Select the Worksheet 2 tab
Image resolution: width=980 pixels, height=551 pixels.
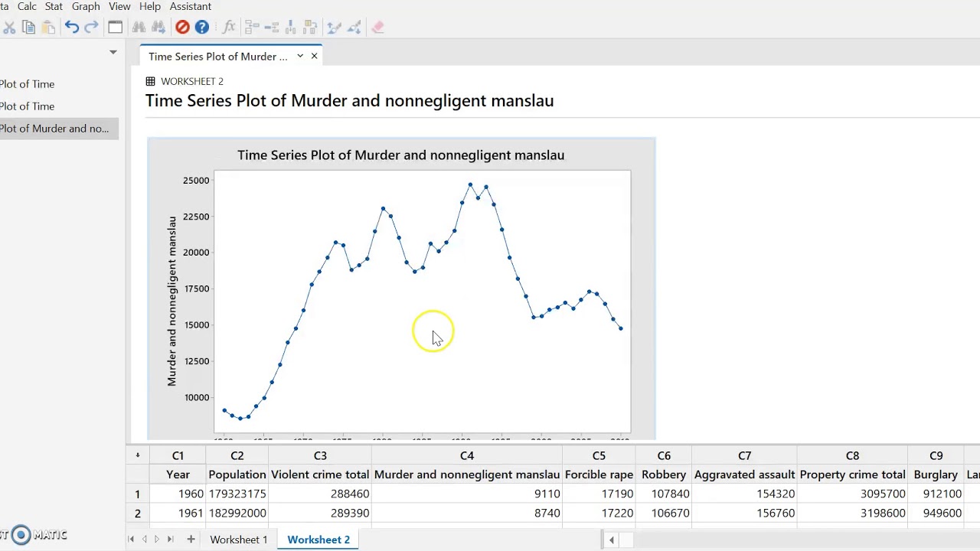[318, 540]
